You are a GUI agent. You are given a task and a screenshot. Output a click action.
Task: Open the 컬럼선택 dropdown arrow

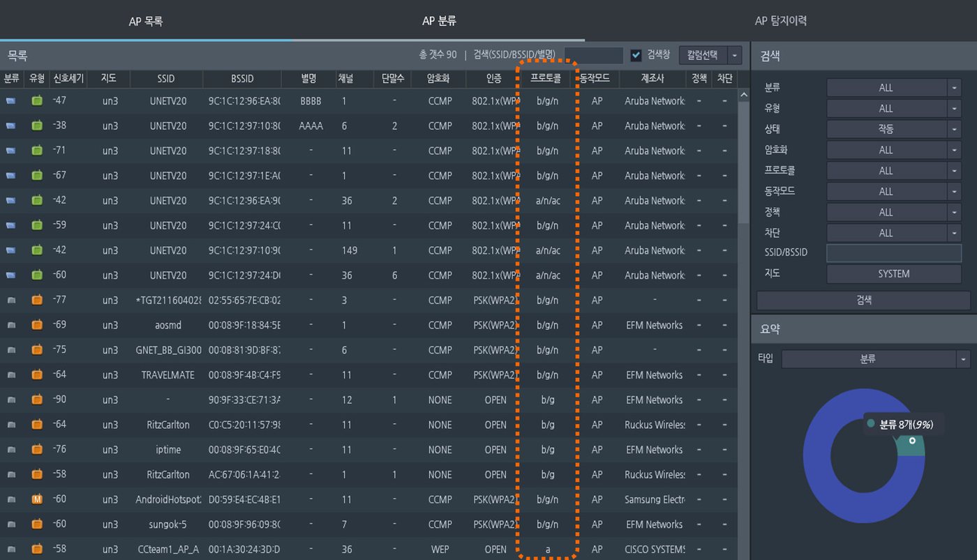pyautogui.click(x=735, y=55)
